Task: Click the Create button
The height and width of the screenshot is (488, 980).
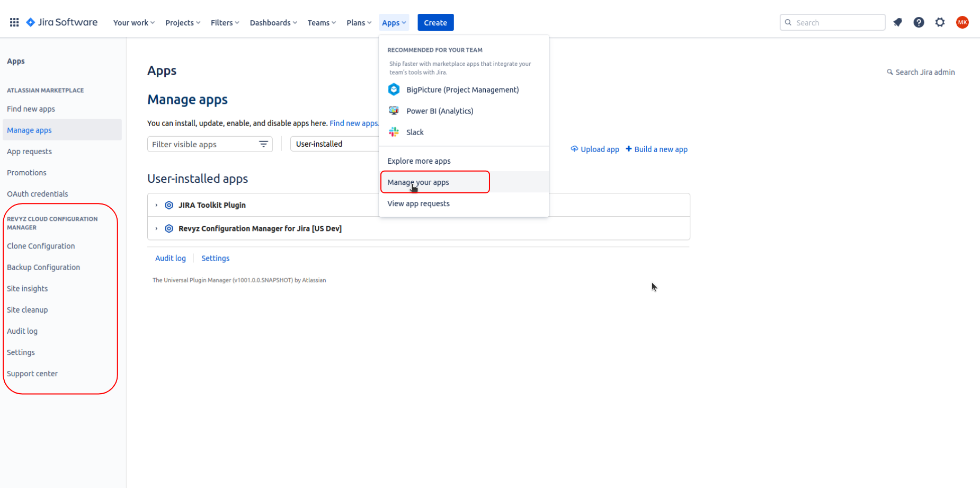Action: tap(435, 22)
